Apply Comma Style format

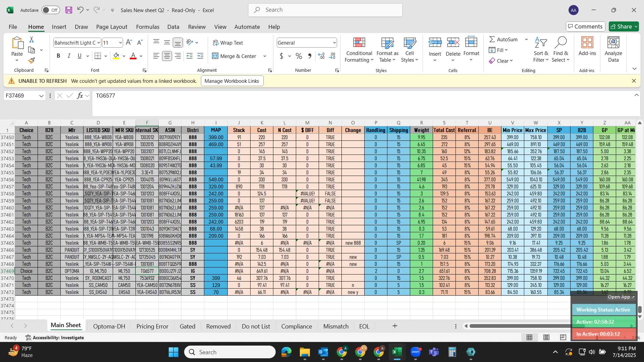pos(310,56)
